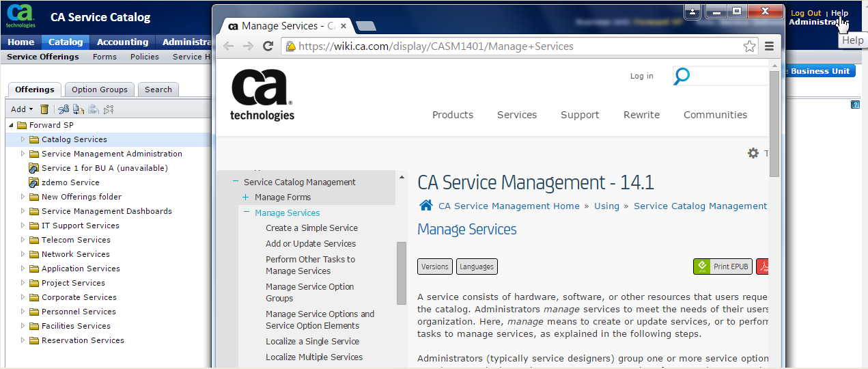Expand the Catalog Services folder

23,139
